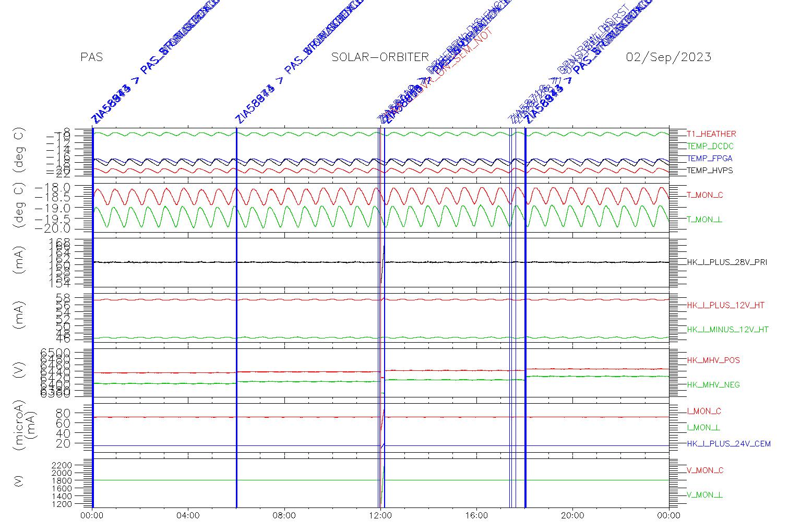The height and width of the screenshot is (532, 789).
Task: Click the (microA) axis unit label
Action: coord(19,427)
